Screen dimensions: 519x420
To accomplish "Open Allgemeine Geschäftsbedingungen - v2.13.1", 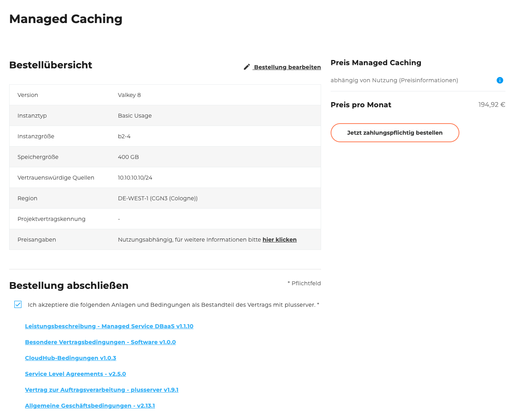I will [90, 406].
